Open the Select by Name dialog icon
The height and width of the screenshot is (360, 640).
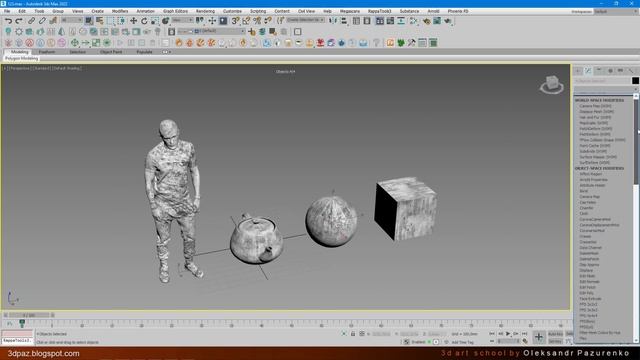[100, 20]
